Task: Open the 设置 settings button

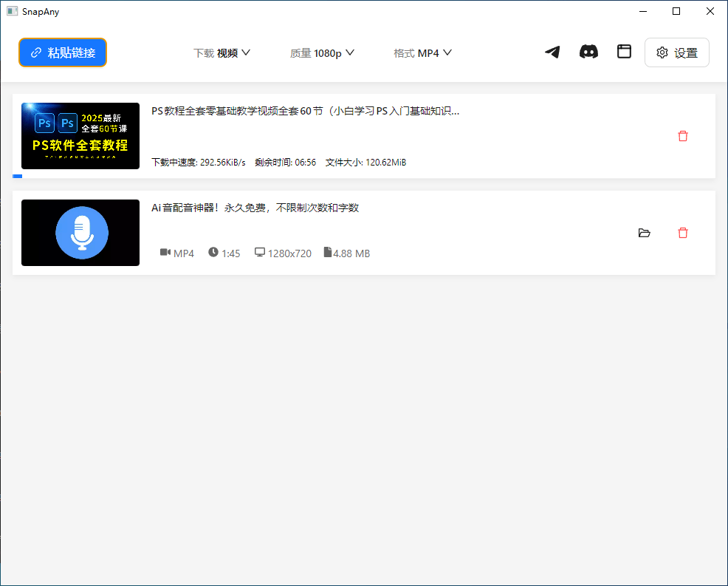Action: click(677, 52)
